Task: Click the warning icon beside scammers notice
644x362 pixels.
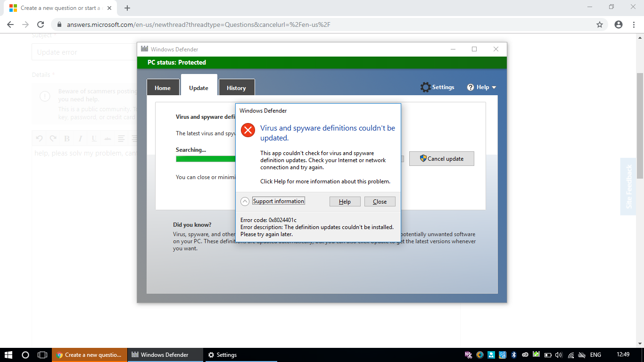Action: pyautogui.click(x=45, y=97)
